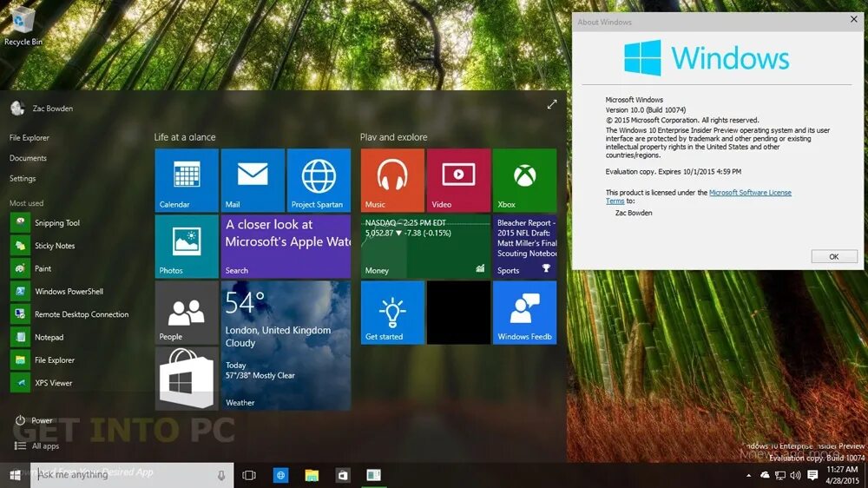Viewport: 868px width, 488px height.
Task: Open the Get started tile
Action: point(392,313)
